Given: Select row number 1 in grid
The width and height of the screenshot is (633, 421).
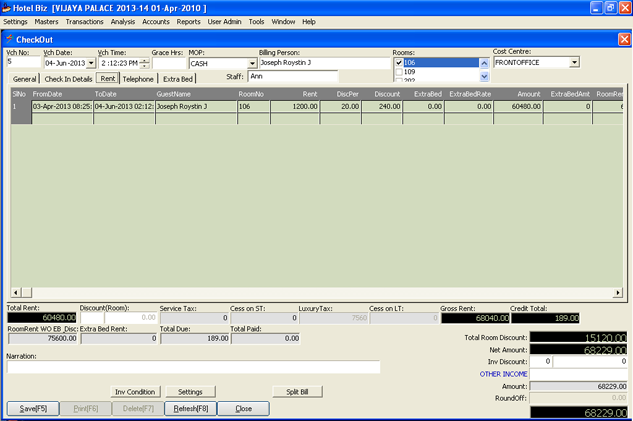Looking at the screenshot, I should pos(21,107).
